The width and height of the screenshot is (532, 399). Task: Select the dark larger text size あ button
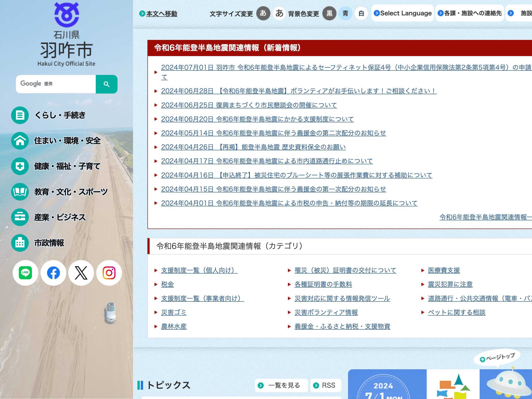(x=263, y=13)
